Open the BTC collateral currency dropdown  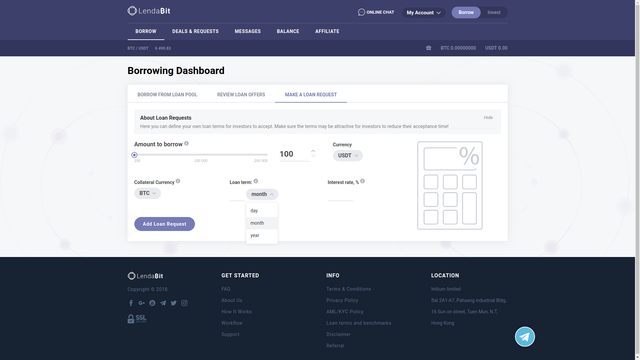147,193
